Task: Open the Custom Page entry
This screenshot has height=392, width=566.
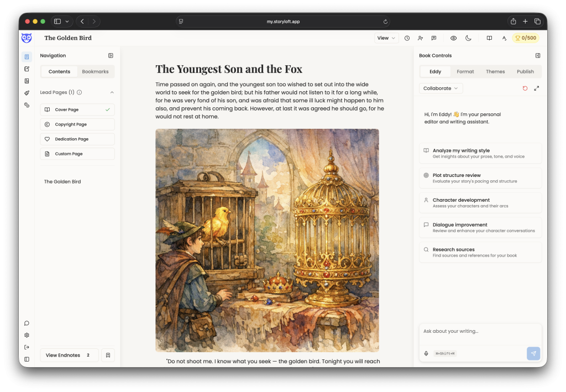Action: (x=77, y=154)
